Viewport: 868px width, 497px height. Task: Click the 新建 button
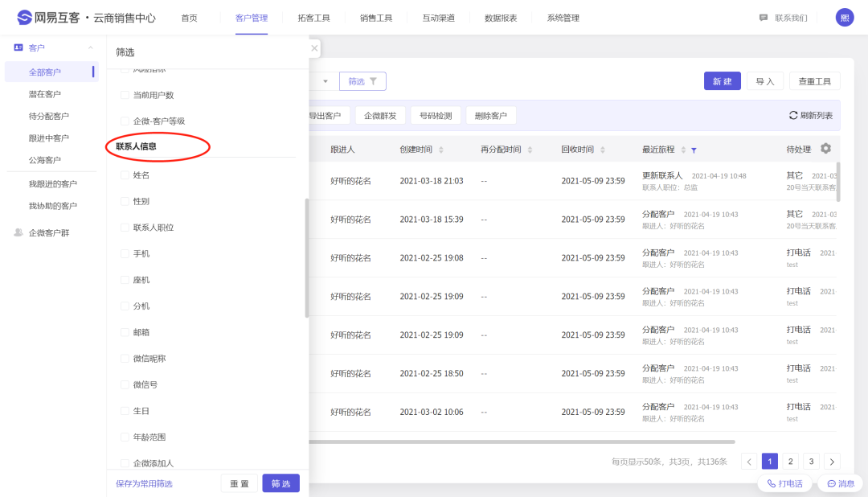tap(722, 81)
